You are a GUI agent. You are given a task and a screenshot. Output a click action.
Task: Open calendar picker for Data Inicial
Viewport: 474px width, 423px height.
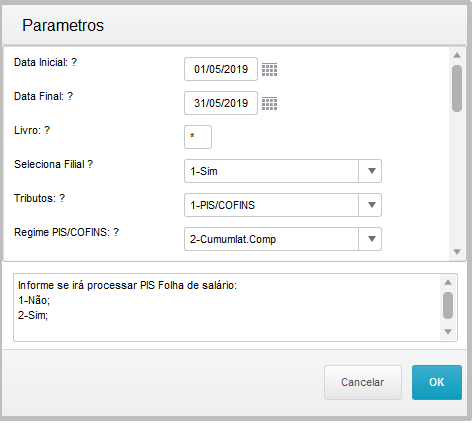click(269, 70)
